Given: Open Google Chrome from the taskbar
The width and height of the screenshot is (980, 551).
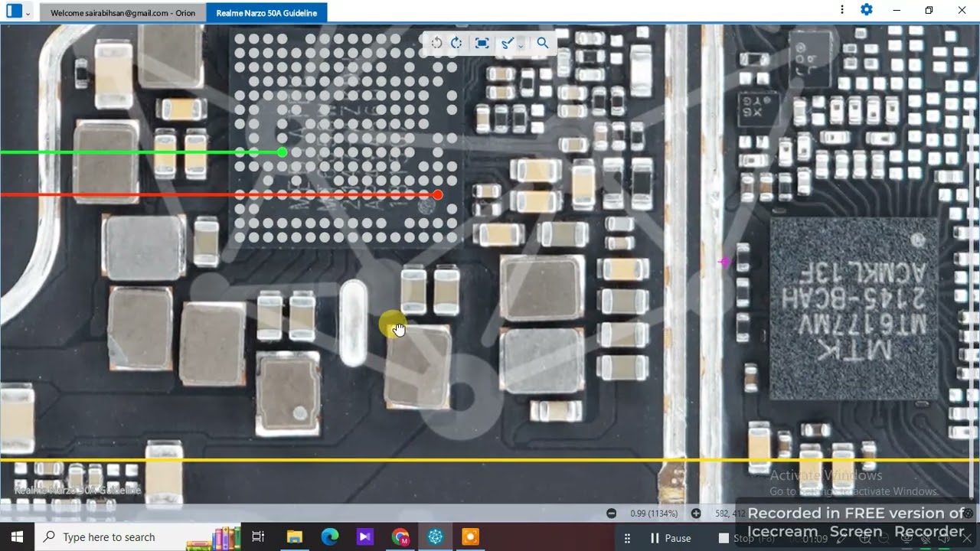Looking at the screenshot, I should (x=400, y=537).
